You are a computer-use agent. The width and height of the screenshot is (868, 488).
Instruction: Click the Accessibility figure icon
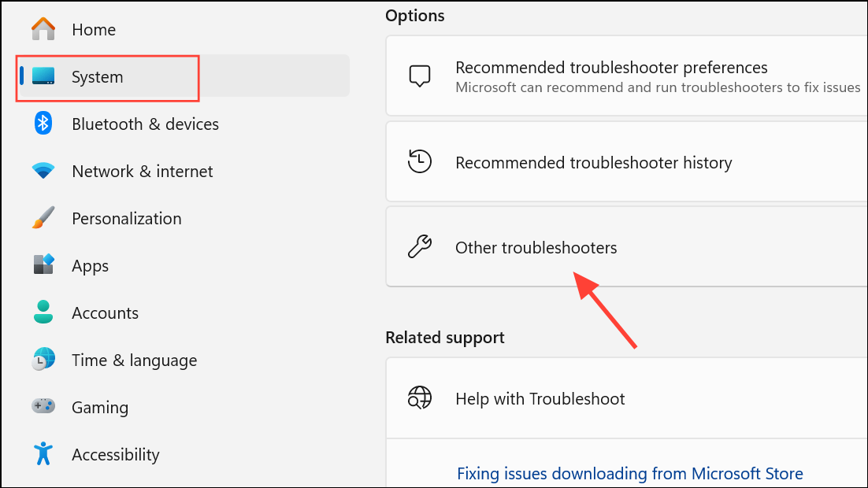point(43,453)
